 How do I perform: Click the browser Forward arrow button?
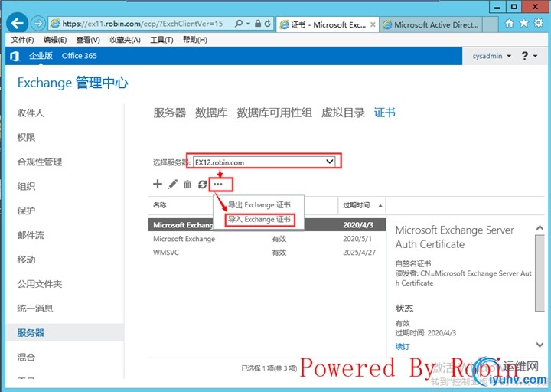(x=38, y=24)
